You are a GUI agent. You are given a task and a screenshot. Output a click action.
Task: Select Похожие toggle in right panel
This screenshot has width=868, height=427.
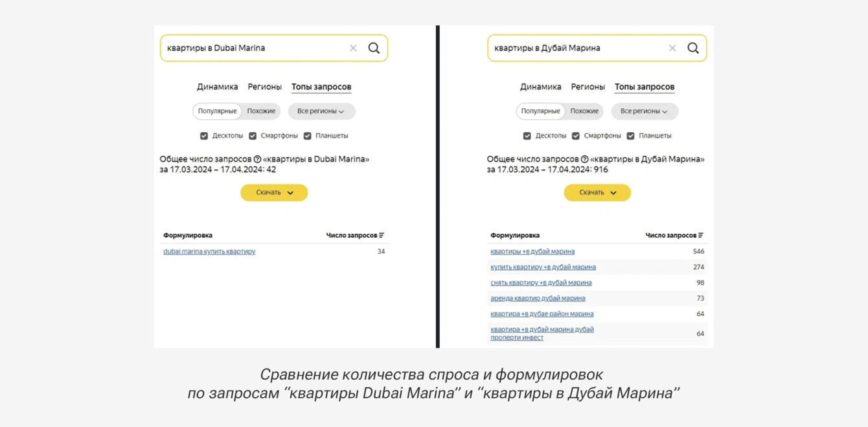[584, 111]
